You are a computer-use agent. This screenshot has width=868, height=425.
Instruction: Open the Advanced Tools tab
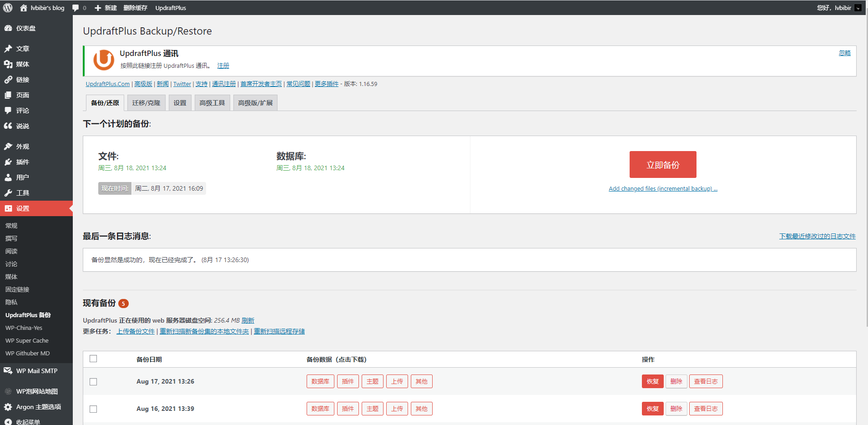pos(212,103)
